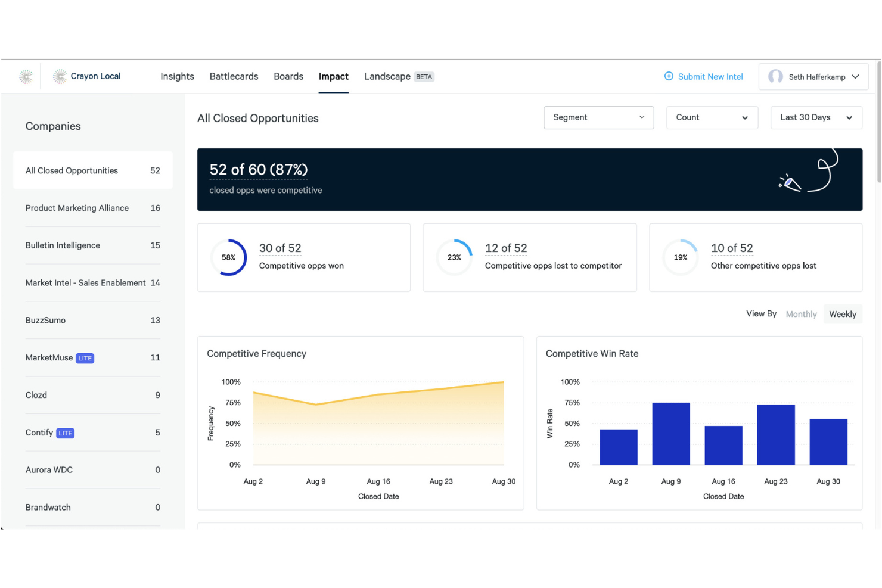Select Product Marketing Alliance company
This screenshot has height=588, width=882.
(x=93, y=208)
